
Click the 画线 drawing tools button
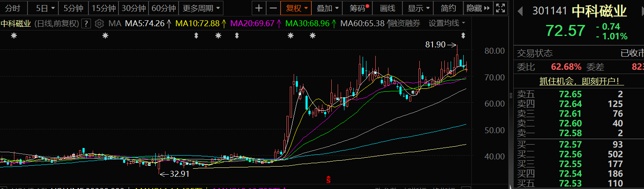coord(387,8)
